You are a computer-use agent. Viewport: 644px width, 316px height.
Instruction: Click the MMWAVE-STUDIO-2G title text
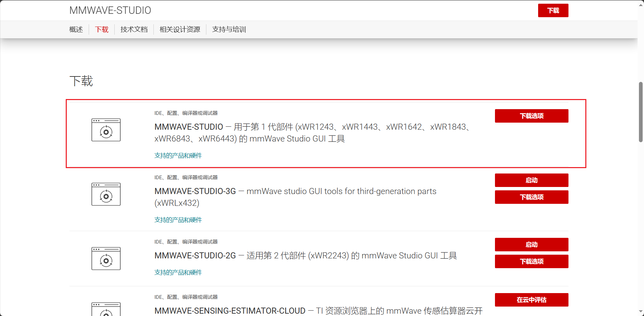coord(306,256)
